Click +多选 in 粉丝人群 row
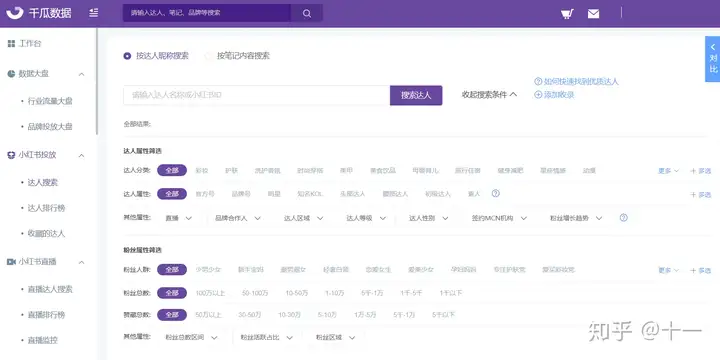Screen dimensions: 720x360 pos(700,270)
